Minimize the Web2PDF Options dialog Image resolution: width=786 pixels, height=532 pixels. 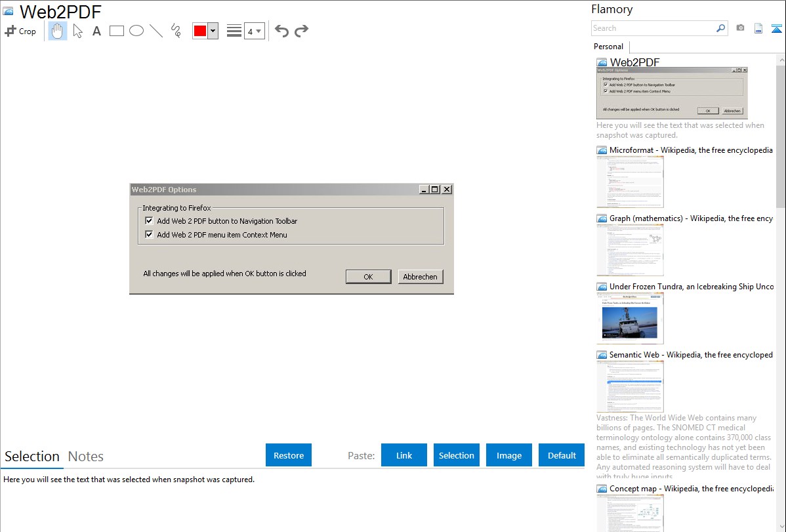point(424,190)
